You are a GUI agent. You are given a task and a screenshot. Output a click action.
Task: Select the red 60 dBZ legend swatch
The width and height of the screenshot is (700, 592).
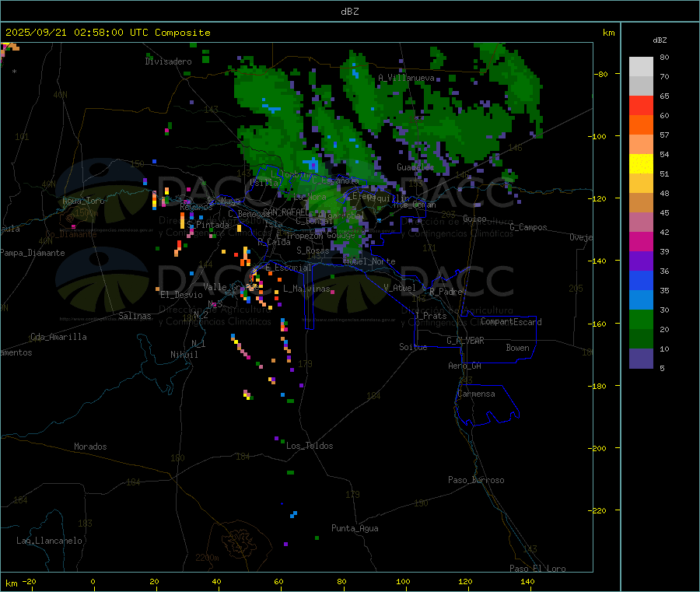coord(641,106)
